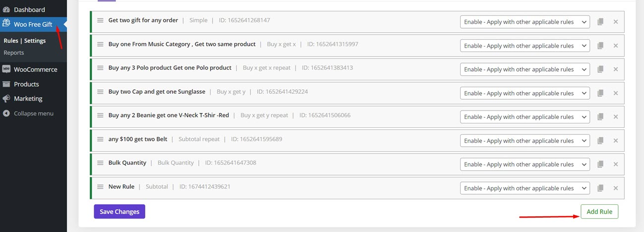Click the Add Rule button
Image resolution: width=644 pixels, height=232 pixels.
point(599,212)
